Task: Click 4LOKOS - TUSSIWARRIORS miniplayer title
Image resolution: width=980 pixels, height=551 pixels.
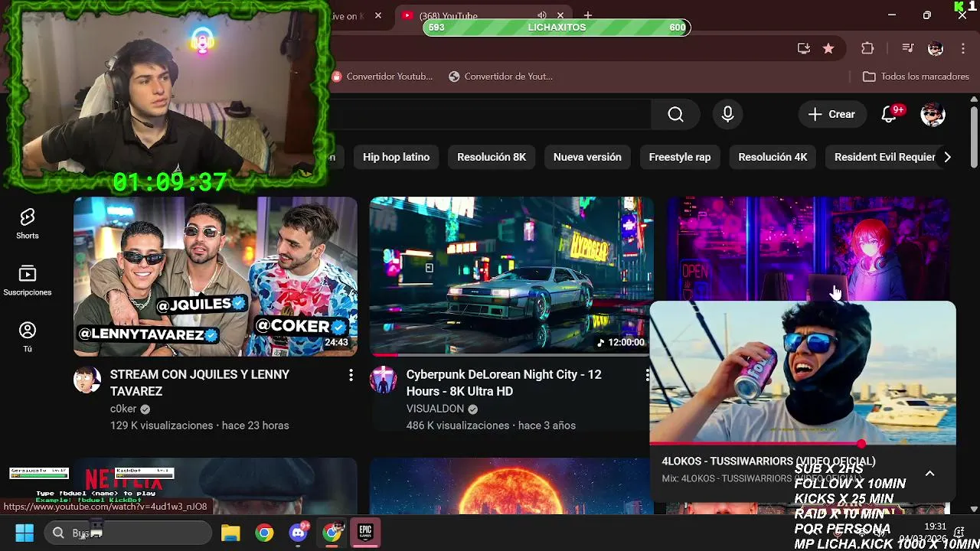Action: [769, 461]
